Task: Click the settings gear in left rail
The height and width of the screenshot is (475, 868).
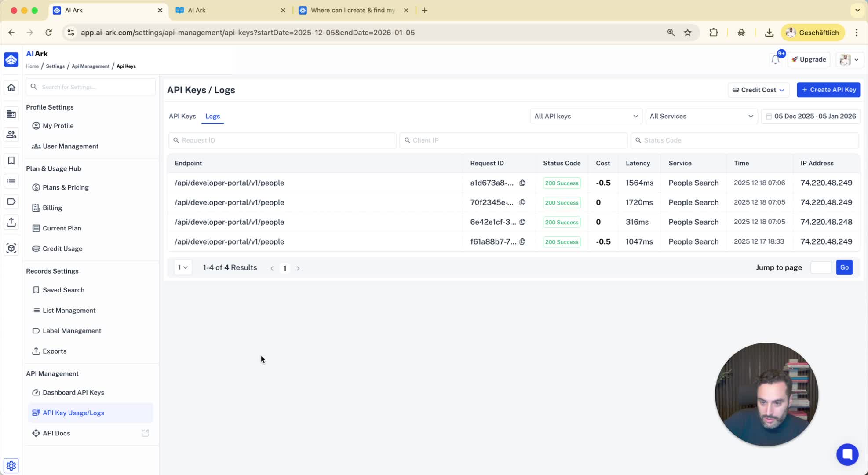Action: coord(11,465)
